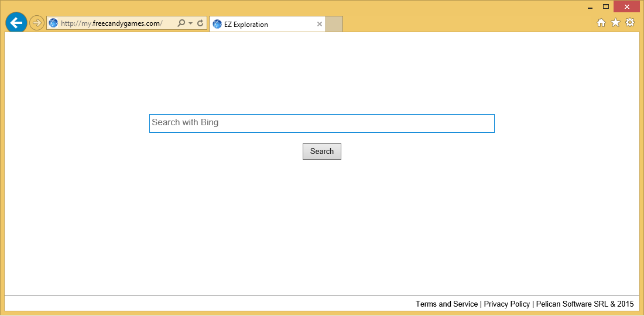
Task: Go back with the blue back arrow
Action: (x=16, y=23)
